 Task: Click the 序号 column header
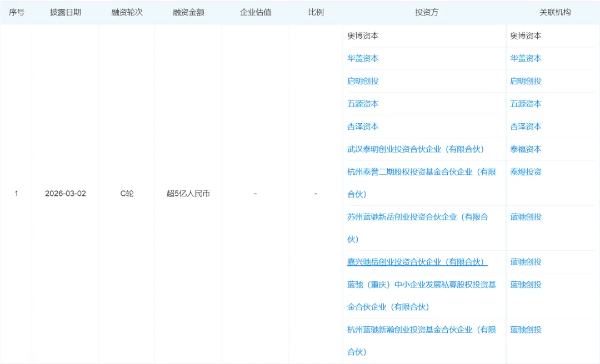point(17,12)
